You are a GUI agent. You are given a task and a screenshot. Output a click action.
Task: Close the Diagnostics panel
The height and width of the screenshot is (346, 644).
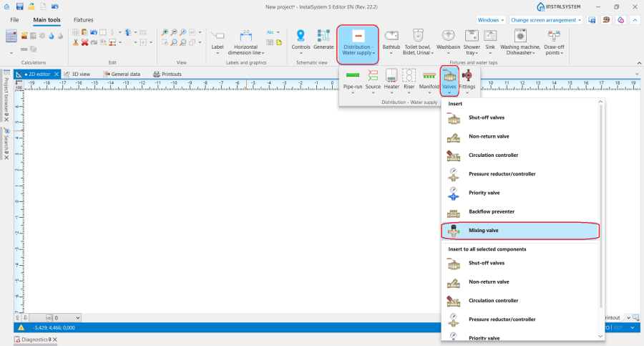tap(55, 340)
